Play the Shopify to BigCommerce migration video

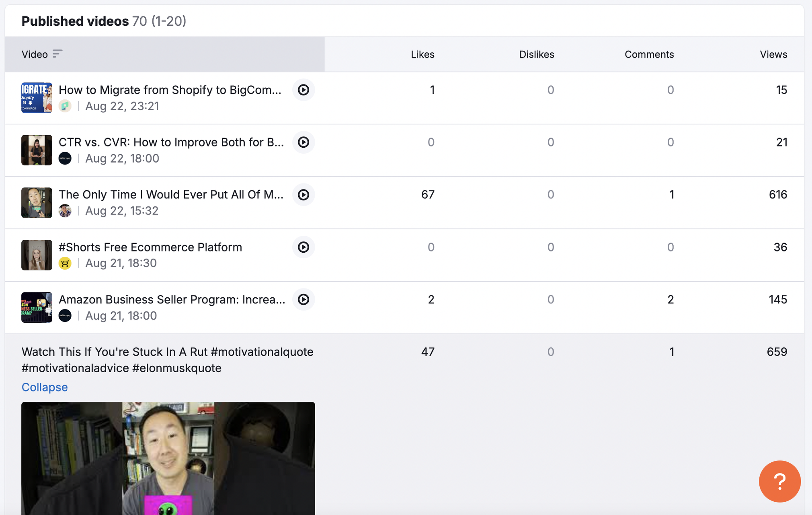tap(303, 90)
